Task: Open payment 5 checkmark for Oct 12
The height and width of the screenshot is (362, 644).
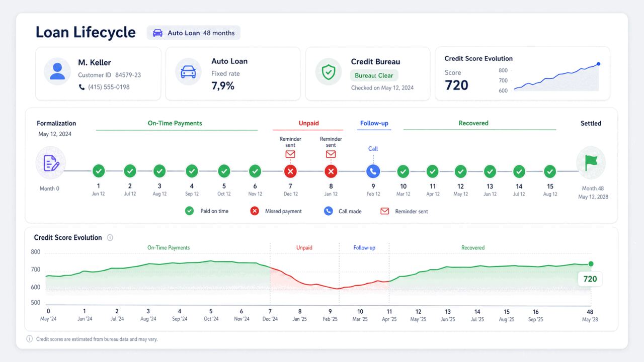Action: 224,171
